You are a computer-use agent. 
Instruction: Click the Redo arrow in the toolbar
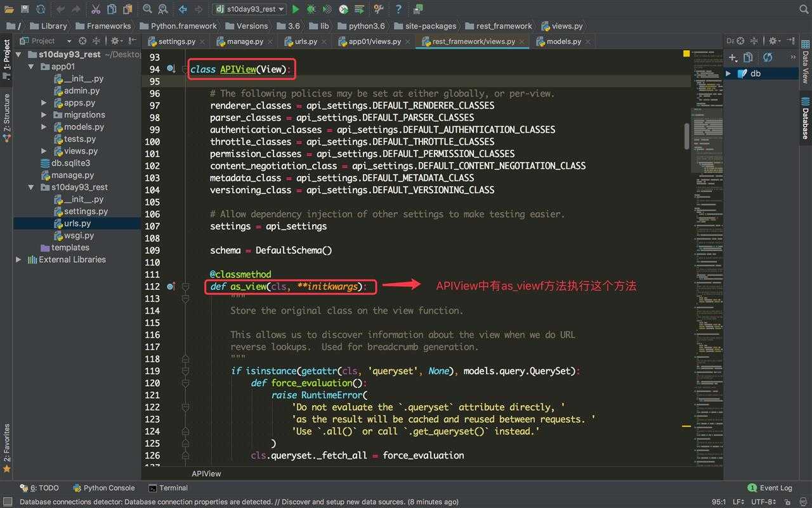coord(77,9)
